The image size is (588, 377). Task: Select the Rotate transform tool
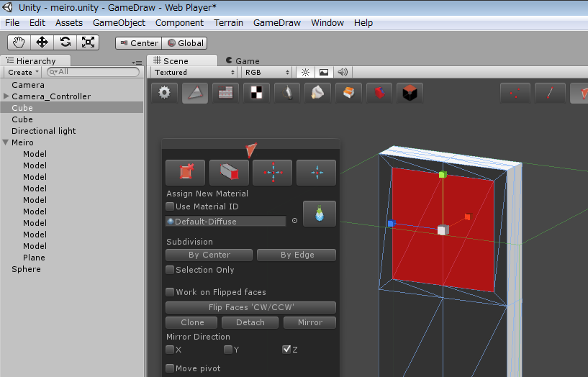65,42
